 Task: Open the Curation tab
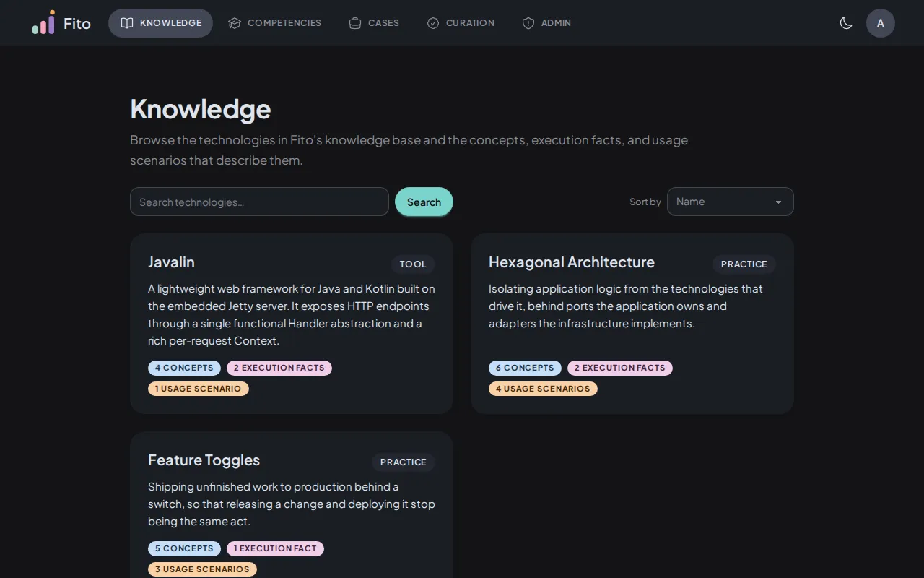point(461,23)
